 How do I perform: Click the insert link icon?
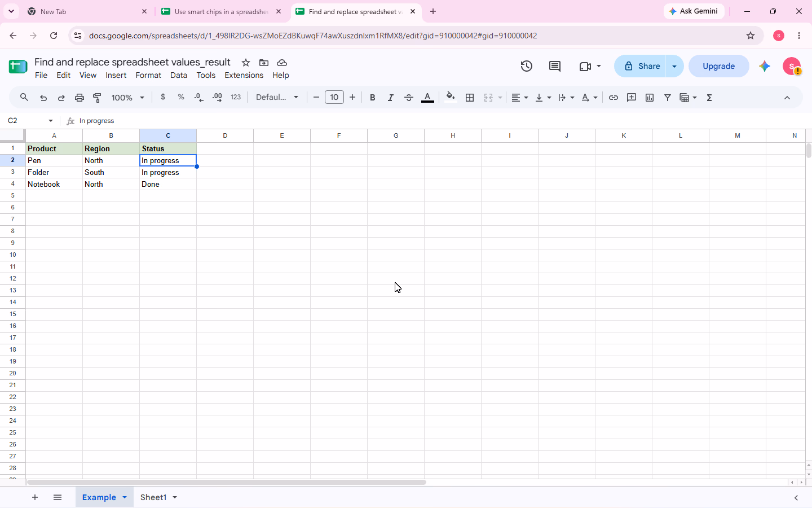coord(614,98)
